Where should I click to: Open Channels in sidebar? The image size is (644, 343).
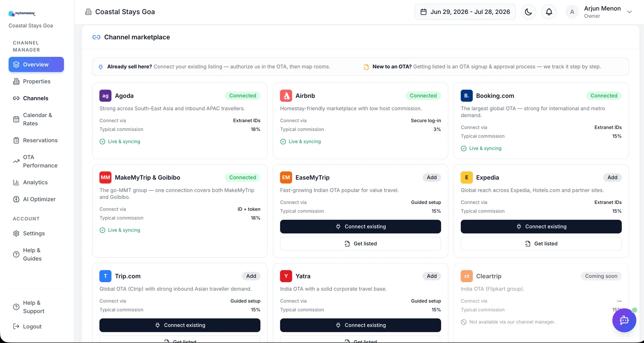36,98
